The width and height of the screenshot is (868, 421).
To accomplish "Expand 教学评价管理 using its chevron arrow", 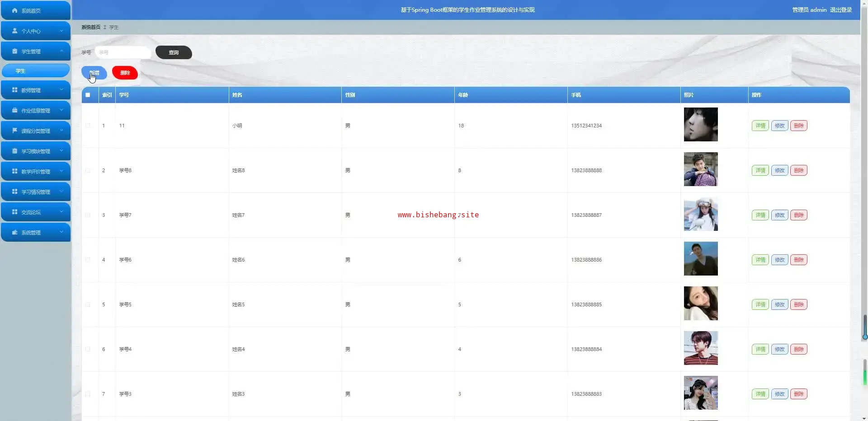I will [61, 171].
